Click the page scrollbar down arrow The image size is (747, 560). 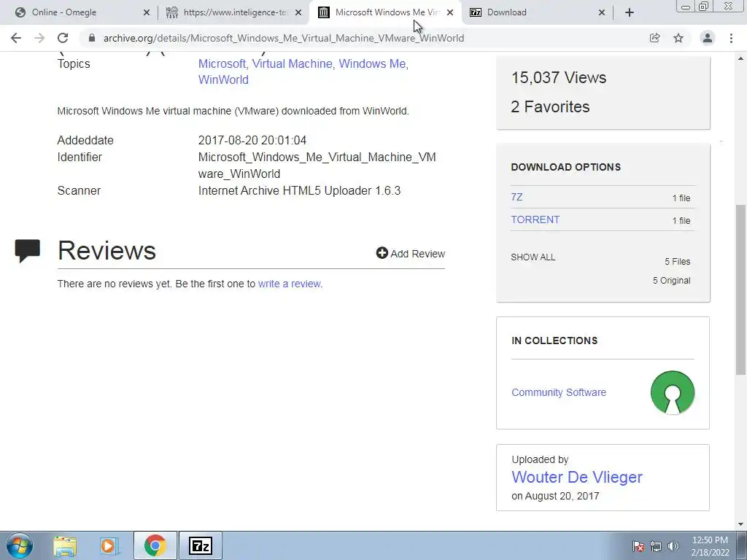[x=741, y=524]
